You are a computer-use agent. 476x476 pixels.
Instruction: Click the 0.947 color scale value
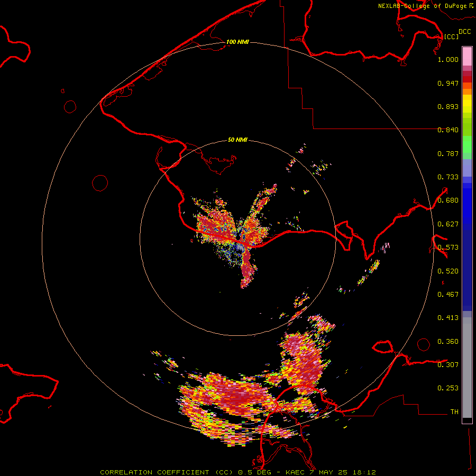(448, 83)
